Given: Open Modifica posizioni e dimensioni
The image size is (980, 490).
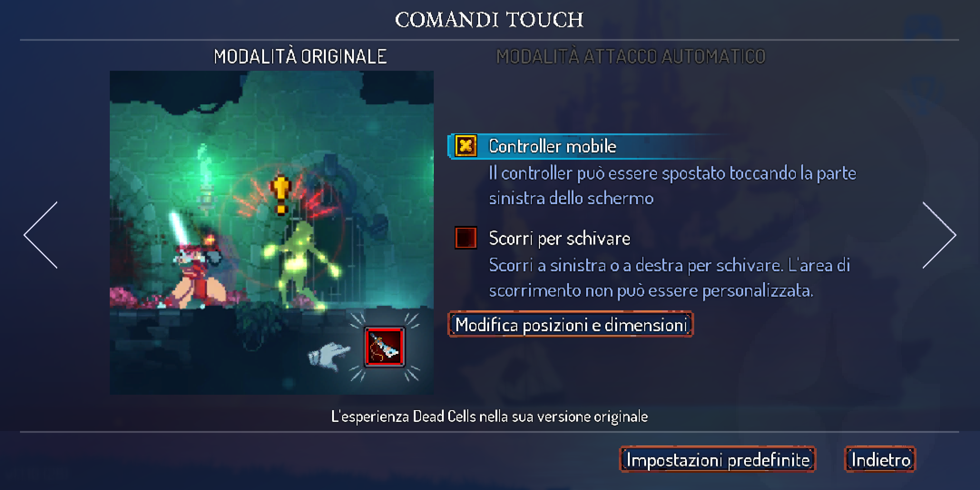Looking at the screenshot, I should [x=571, y=324].
